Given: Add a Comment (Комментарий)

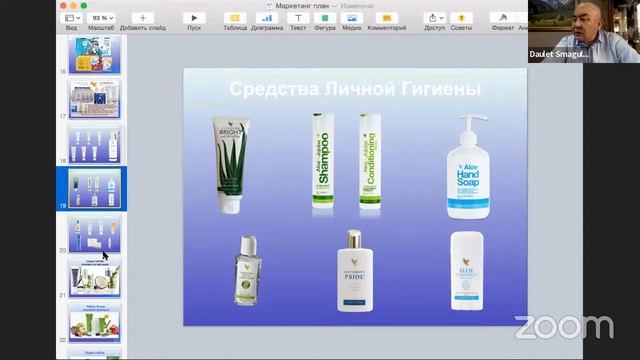Looking at the screenshot, I should (x=387, y=18).
